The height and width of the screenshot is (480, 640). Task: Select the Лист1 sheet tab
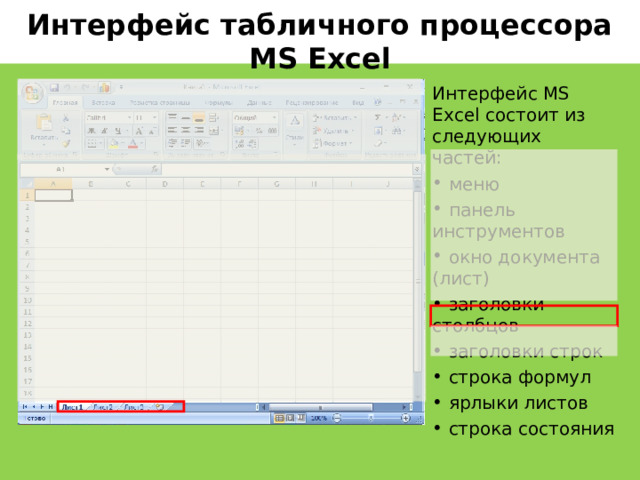72,407
